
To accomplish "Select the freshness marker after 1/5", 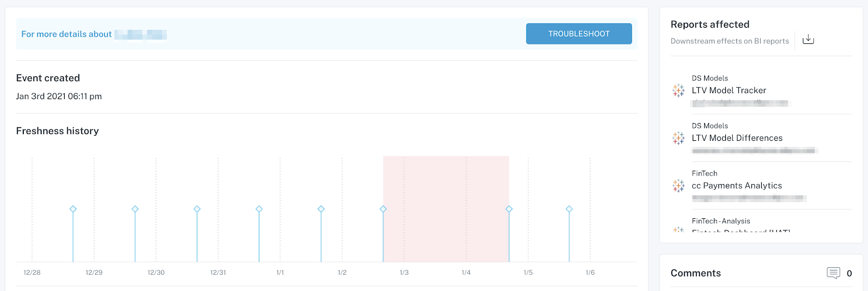I will click(569, 209).
